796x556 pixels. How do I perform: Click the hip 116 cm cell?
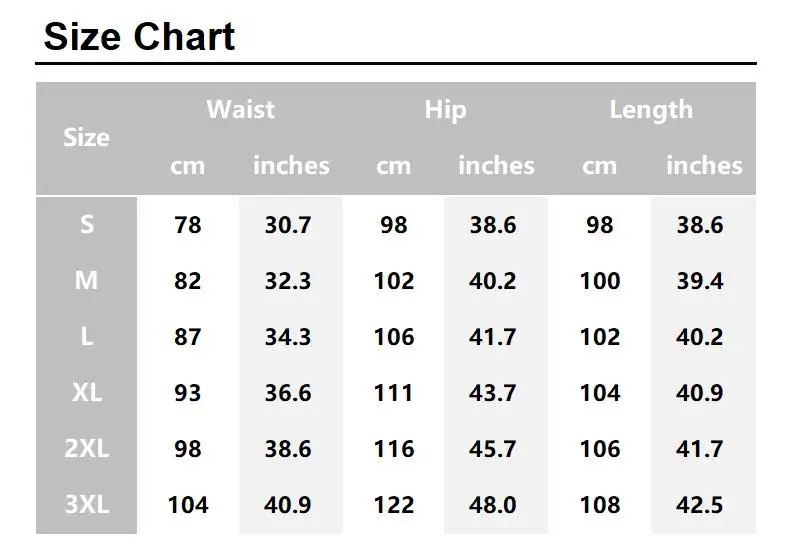point(394,449)
